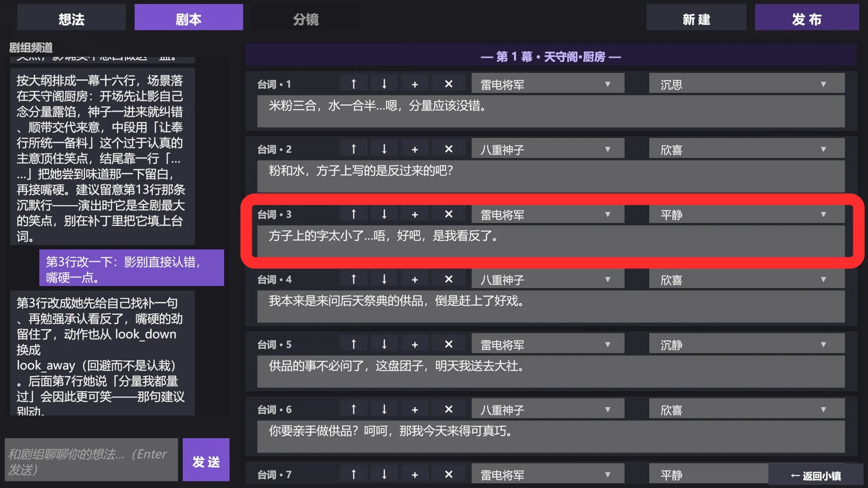Click the 发布 button
Viewport: 868px width, 488px height.
[807, 18]
